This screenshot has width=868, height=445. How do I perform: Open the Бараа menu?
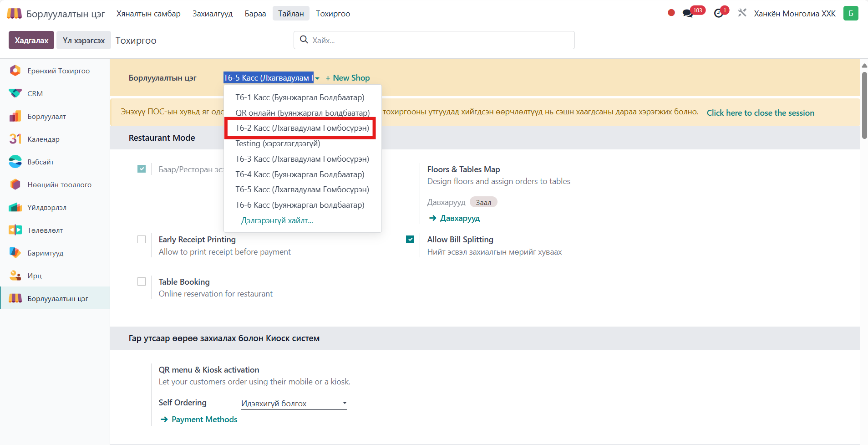[x=255, y=14]
